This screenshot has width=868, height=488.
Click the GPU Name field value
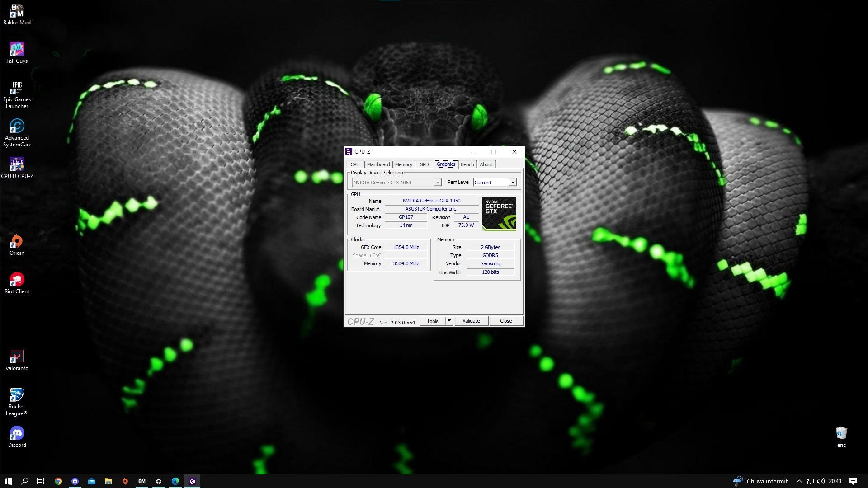pos(431,201)
